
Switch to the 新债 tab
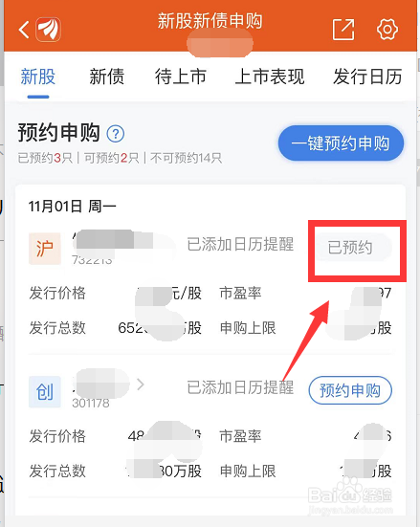coord(106,77)
